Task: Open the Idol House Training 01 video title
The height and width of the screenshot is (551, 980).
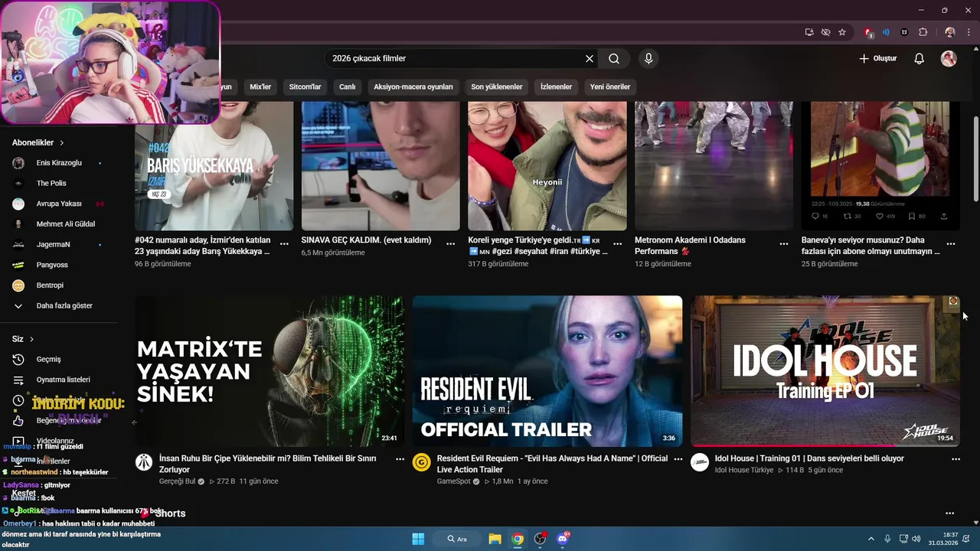Action: (x=809, y=458)
